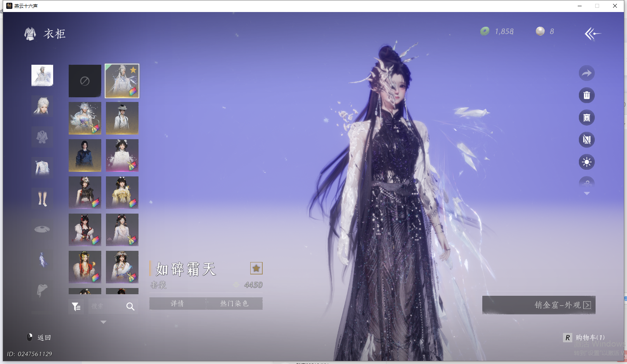Click the magnifying glass search icon
Viewport: 627px width, 364px height.
pyautogui.click(x=130, y=307)
